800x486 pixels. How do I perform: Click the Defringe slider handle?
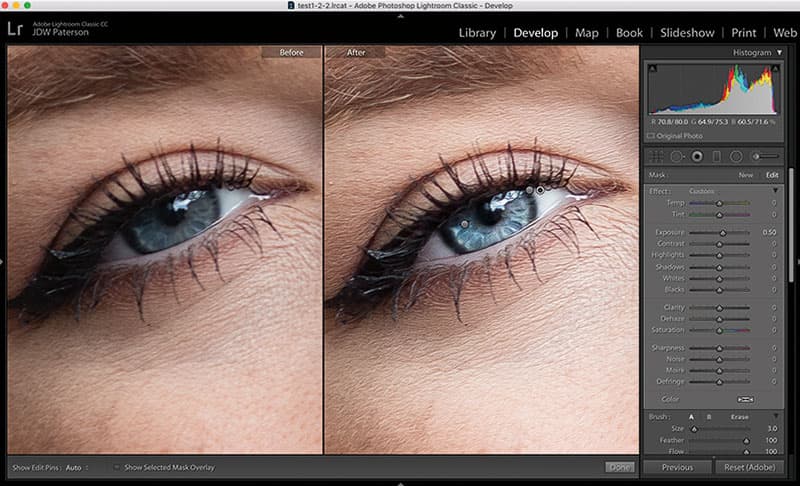click(719, 381)
